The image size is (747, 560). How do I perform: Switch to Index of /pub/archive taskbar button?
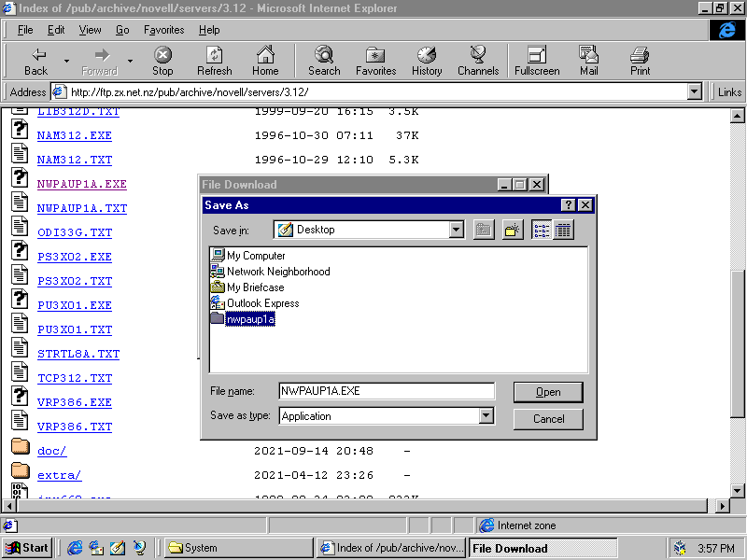tap(391, 548)
